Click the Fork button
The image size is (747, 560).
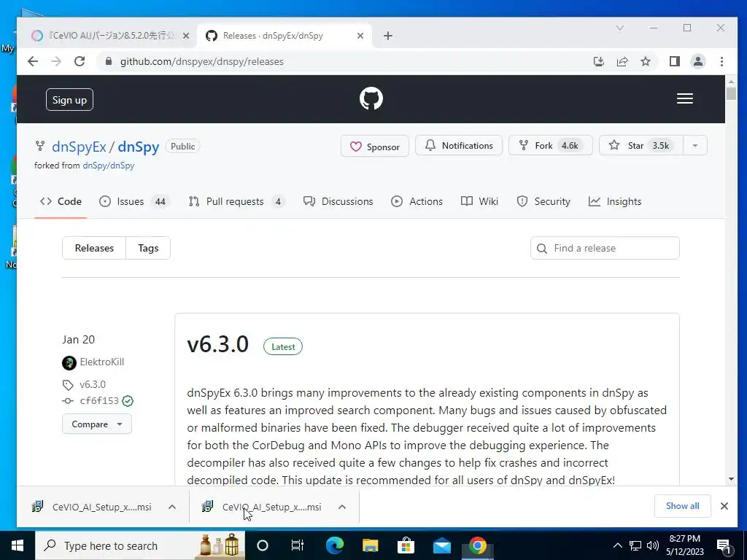tap(550, 145)
